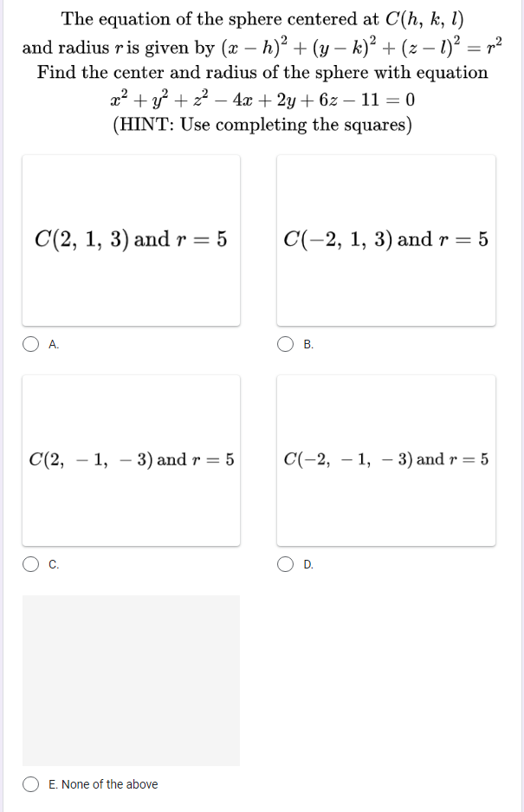Click the answer card C(2, 1, 3) and r = 5
524x812 pixels.
click(131, 239)
